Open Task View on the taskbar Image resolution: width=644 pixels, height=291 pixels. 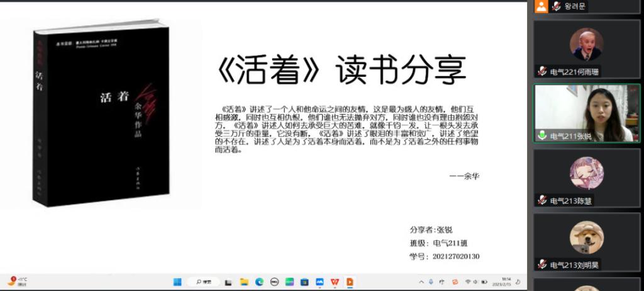(228, 282)
